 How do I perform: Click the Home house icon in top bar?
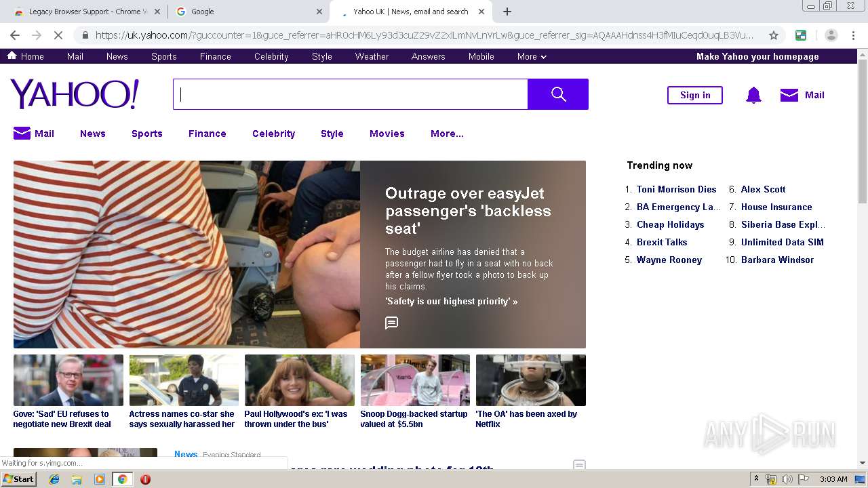12,56
